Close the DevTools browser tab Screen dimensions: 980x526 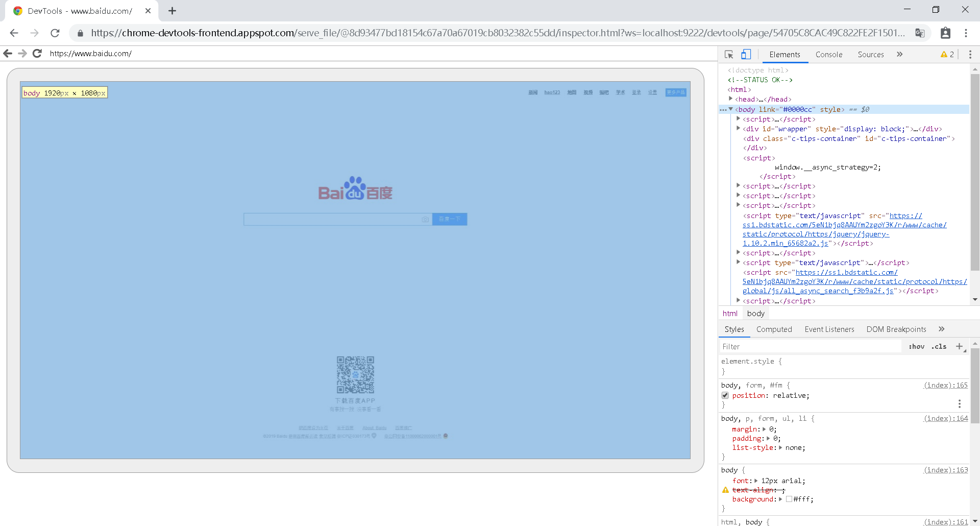pyautogui.click(x=148, y=11)
